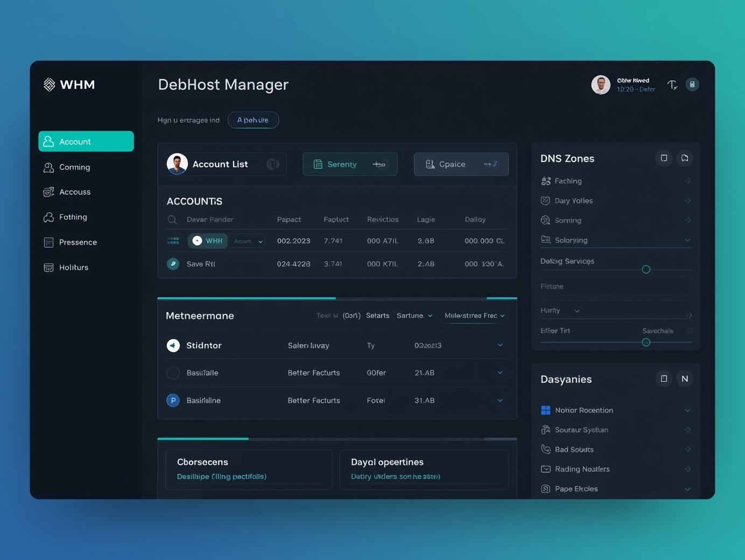
Task: Select the Sorning icon in DNS Zones
Action: pyautogui.click(x=545, y=220)
